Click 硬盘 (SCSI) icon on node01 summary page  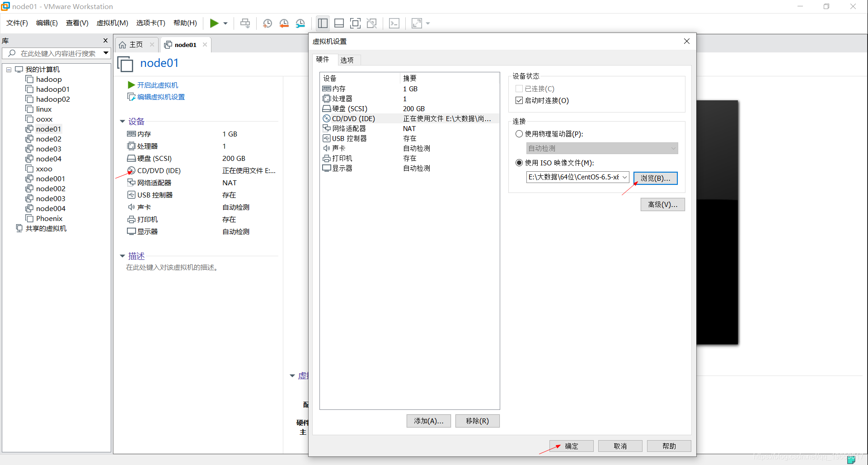pyautogui.click(x=131, y=159)
